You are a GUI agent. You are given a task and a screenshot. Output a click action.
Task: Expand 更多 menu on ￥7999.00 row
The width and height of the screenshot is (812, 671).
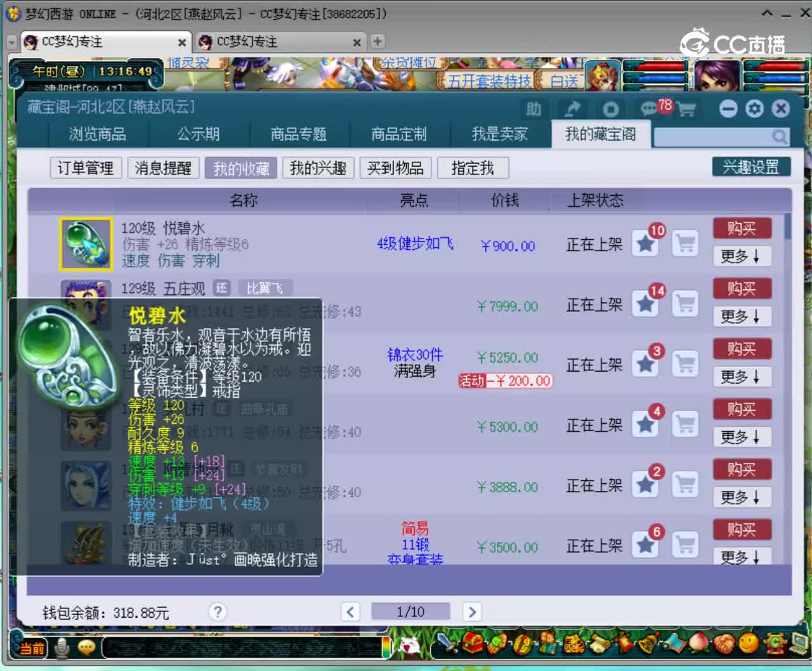pos(742,316)
